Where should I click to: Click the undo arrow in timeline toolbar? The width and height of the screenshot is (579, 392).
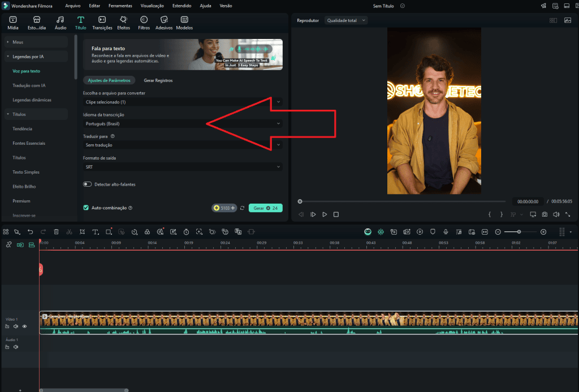(x=30, y=232)
